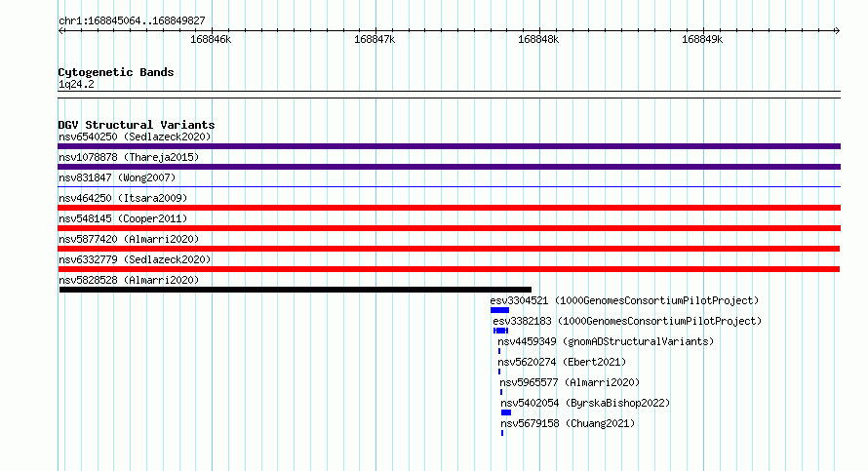The height and width of the screenshot is (471, 868).
Task: Click the black bar for nsv5828528
Action: tap(296, 290)
